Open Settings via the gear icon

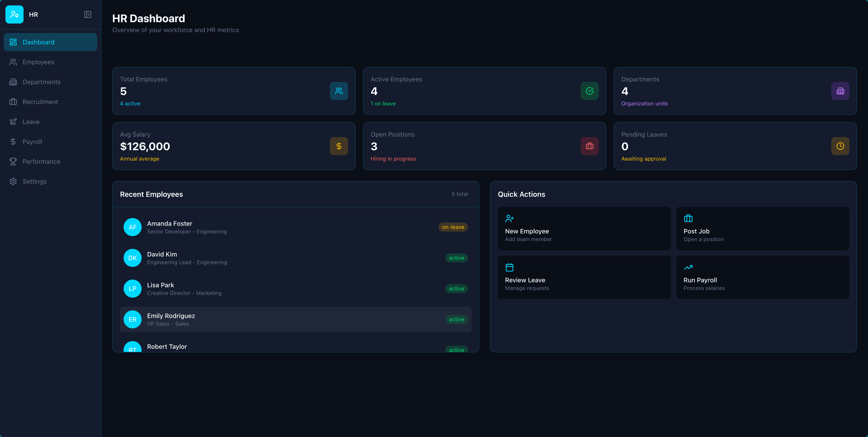tap(13, 181)
